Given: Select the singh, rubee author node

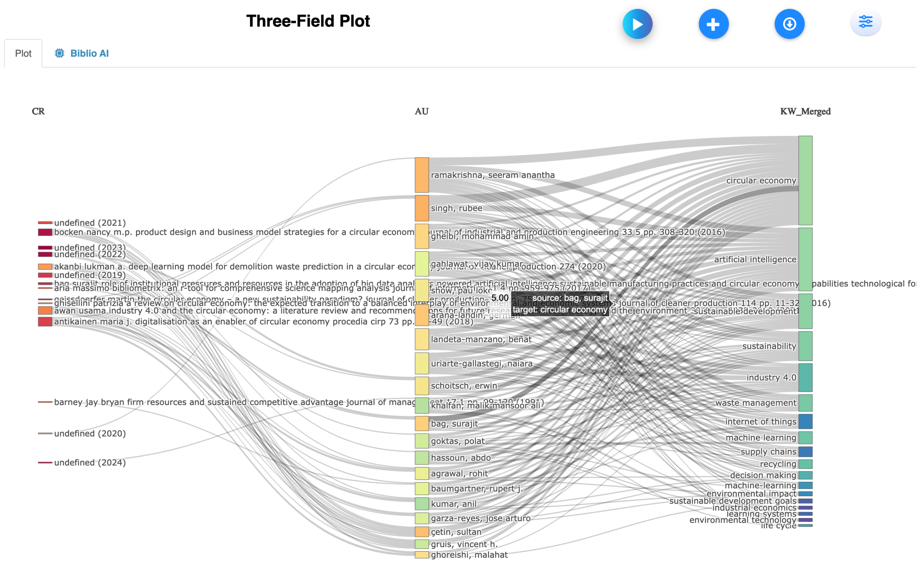Looking at the screenshot, I should coord(421,208).
